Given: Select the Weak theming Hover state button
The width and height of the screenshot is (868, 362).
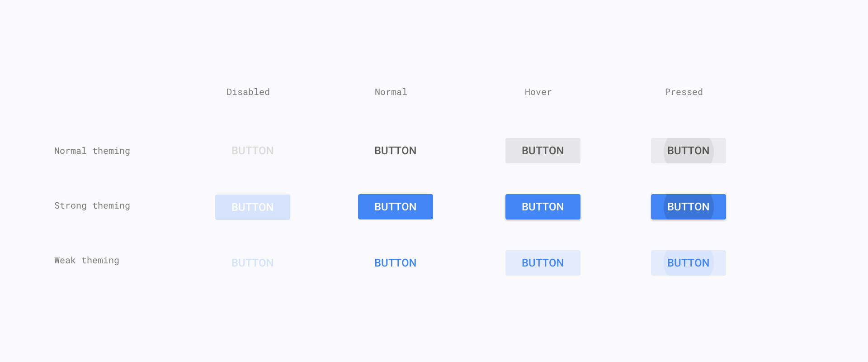Looking at the screenshot, I should (542, 263).
